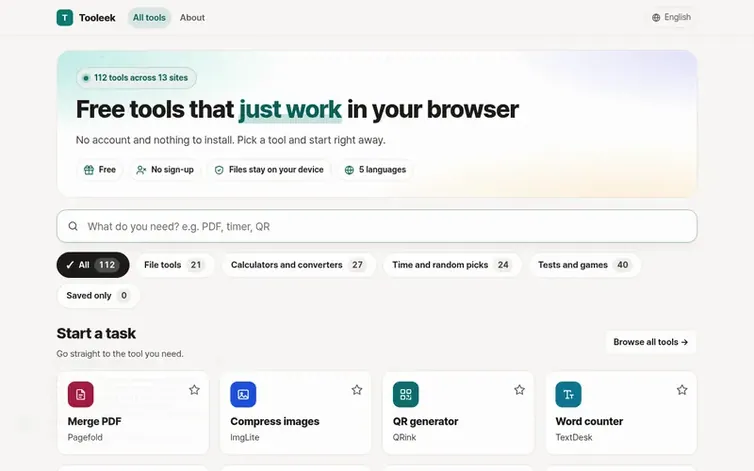Viewport: 754px width, 471px height.
Task: Open the Word counter tool icon
Action: 568,395
